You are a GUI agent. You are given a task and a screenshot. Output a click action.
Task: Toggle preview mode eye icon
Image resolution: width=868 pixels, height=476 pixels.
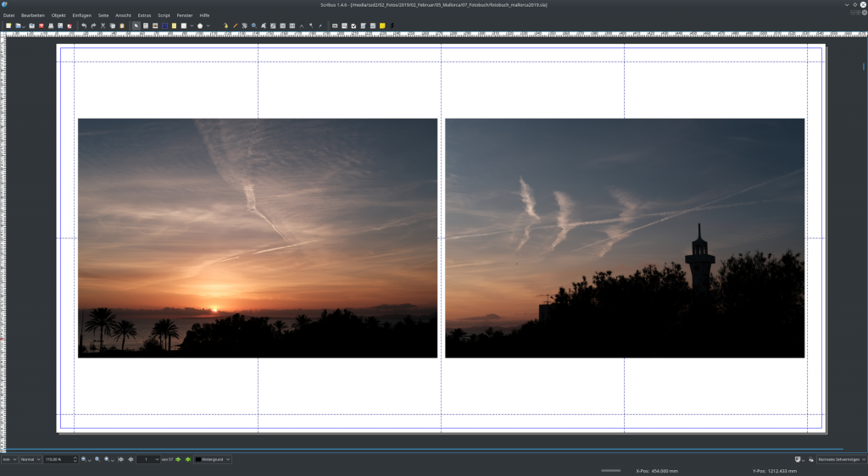click(810, 459)
